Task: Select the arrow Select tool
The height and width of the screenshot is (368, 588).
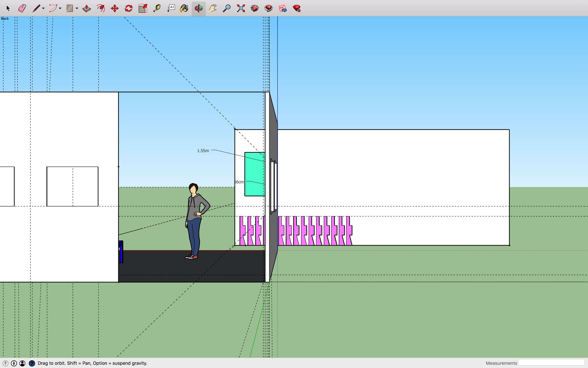Action: (x=8, y=8)
